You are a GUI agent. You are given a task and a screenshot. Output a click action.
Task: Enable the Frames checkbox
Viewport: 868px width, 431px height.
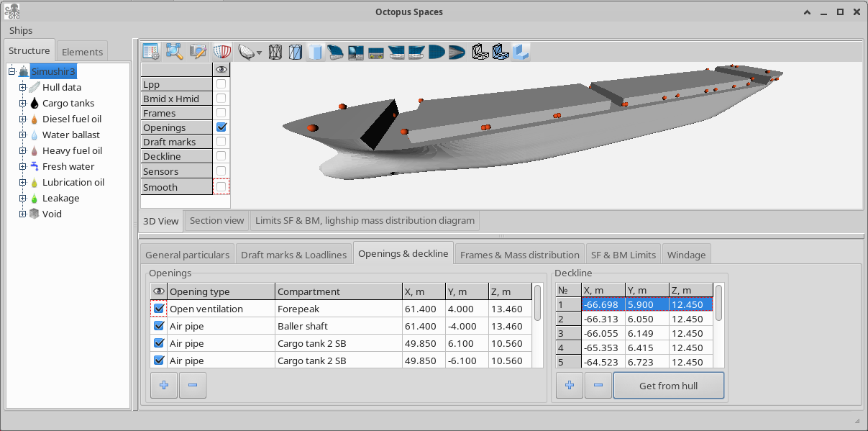click(221, 113)
